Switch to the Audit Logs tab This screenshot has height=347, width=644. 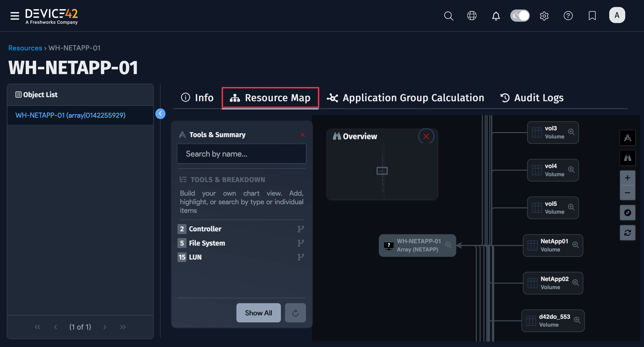point(532,98)
